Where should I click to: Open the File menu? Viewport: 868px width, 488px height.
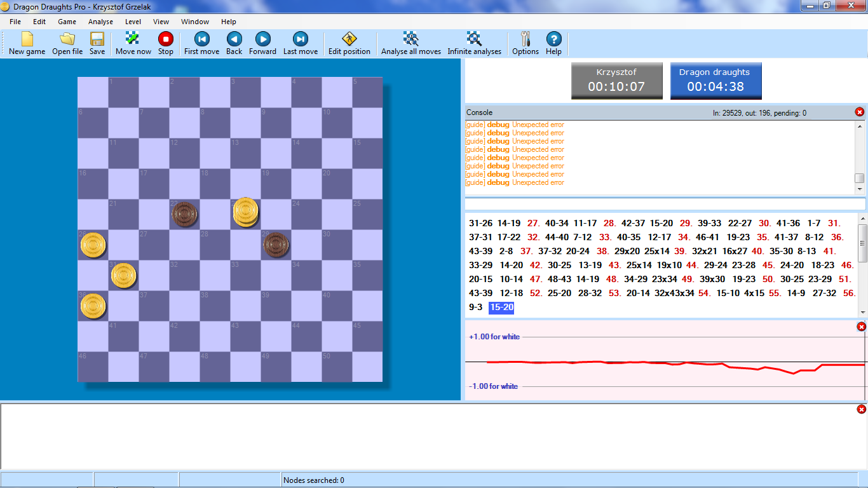tap(15, 22)
